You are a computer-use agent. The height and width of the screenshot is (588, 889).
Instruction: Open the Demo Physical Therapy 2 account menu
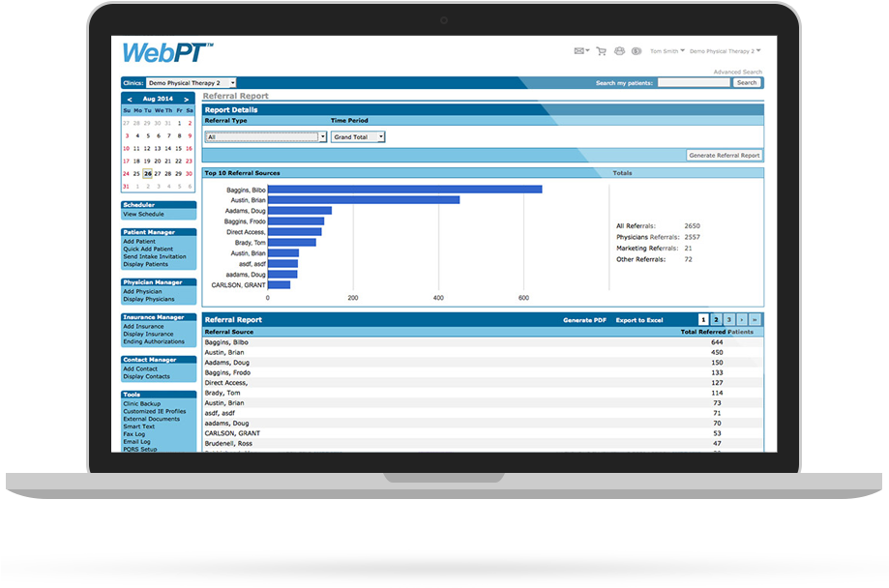pyautogui.click(x=726, y=51)
